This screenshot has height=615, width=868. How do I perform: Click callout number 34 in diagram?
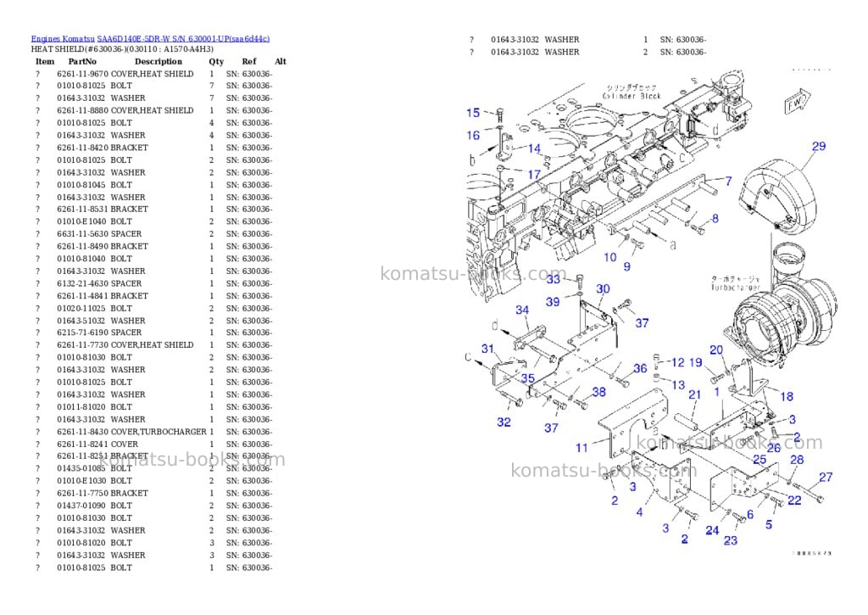[522, 310]
